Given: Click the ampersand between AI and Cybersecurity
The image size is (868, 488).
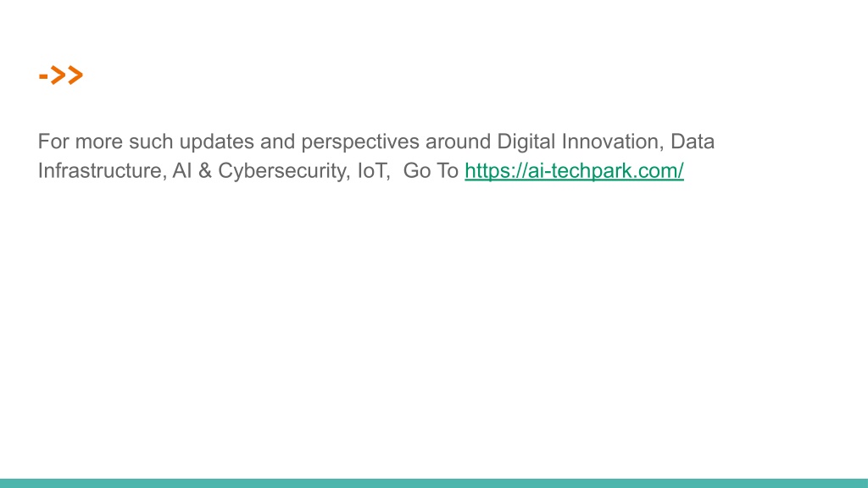Looking at the screenshot, I should [x=205, y=170].
